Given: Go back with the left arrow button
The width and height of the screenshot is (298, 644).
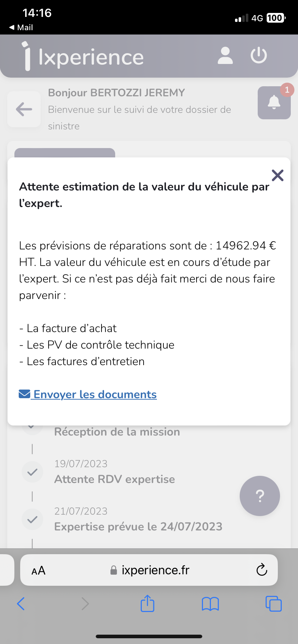Looking at the screenshot, I should point(24,109).
